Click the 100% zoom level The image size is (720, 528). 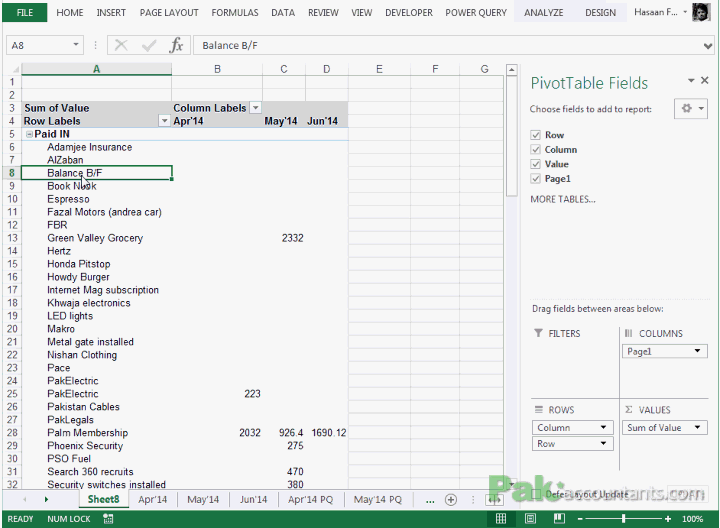click(692, 519)
